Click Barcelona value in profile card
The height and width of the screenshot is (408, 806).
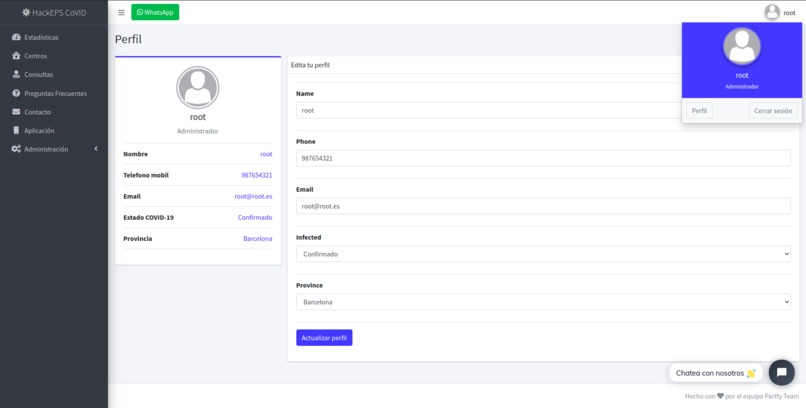pyautogui.click(x=258, y=238)
